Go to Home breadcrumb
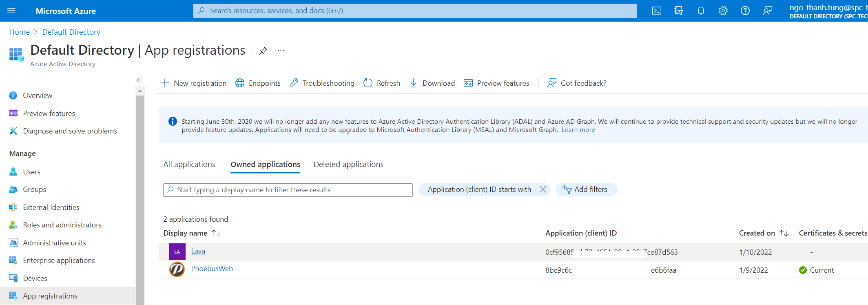Image resolution: width=868 pixels, height=305 pixels. 20,32
